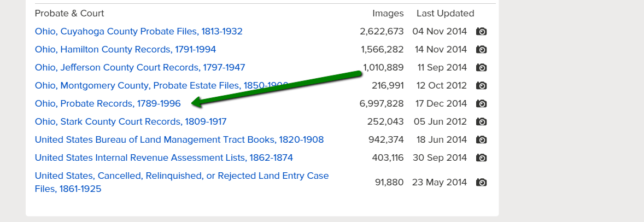
Task: Click camera icon for Jefferson County Court Records
Action: click(x=481, y=68)
